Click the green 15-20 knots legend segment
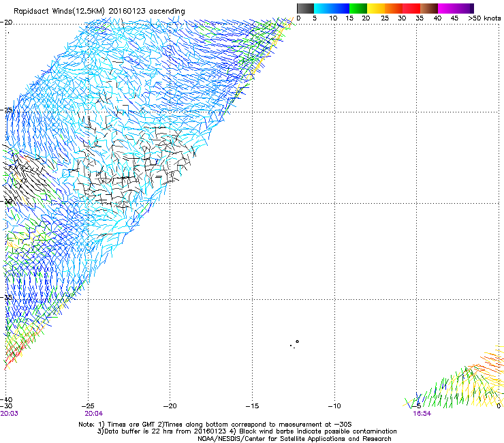 click(x=358, y=8)
